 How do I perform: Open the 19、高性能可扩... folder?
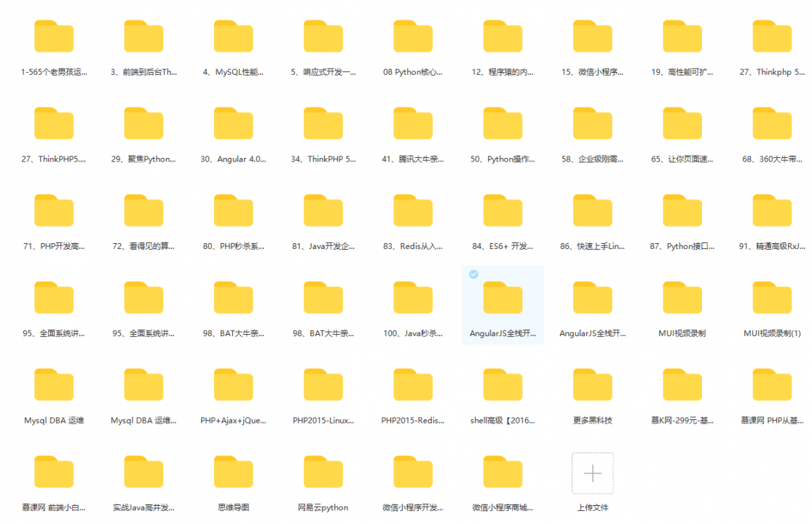pyautogui.click(x=682, y=36)
